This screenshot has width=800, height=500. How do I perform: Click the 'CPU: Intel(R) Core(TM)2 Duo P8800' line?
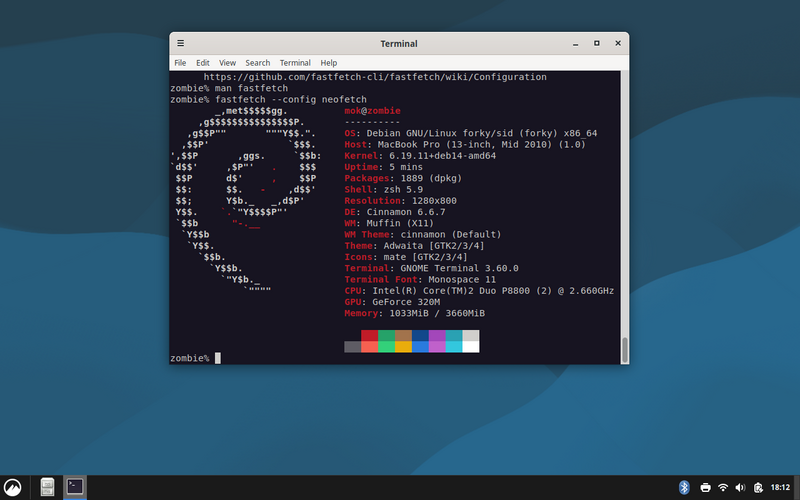(x=479, y=290)
